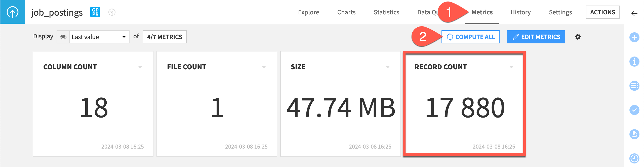Image resolution: width=644 pixels, height=167 pixels.
Task: Open the History tab
Action: (520, 12)
